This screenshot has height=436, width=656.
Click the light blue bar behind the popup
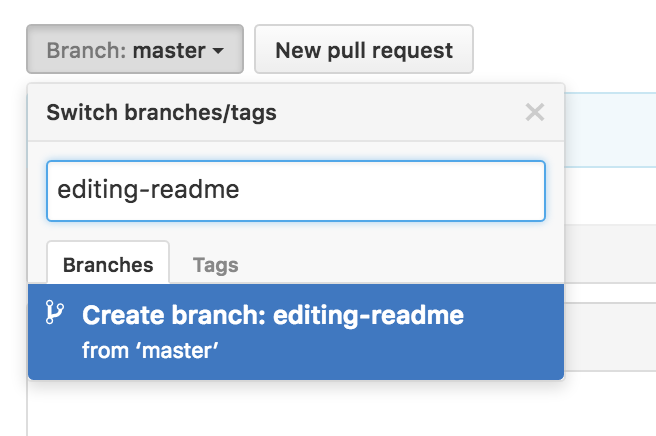click(x=610, y=130)
